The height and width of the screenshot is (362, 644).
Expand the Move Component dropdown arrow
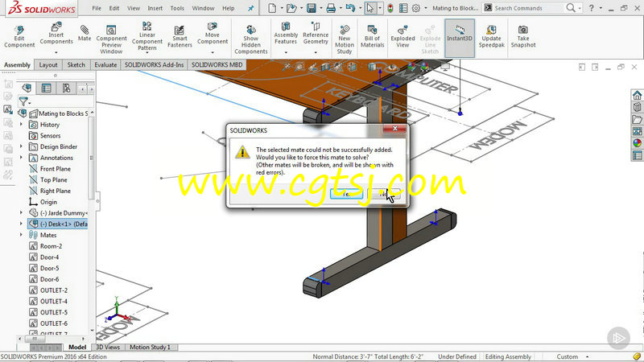(x=213, y=52)
